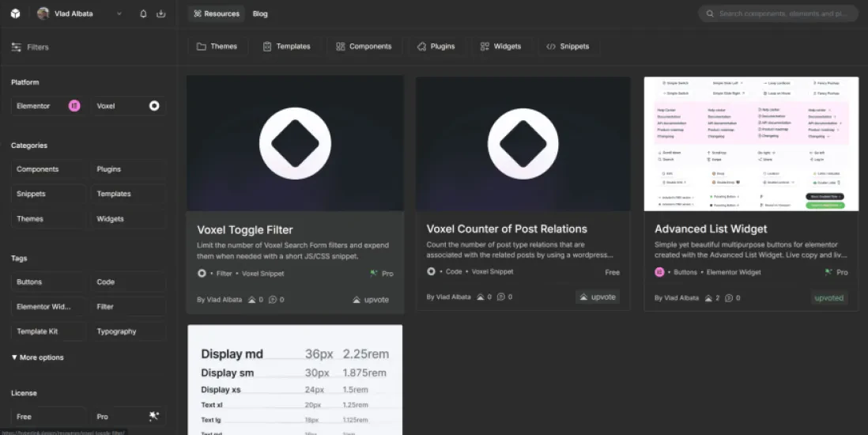Open the Advanced List Widget title link

[711, 229]
